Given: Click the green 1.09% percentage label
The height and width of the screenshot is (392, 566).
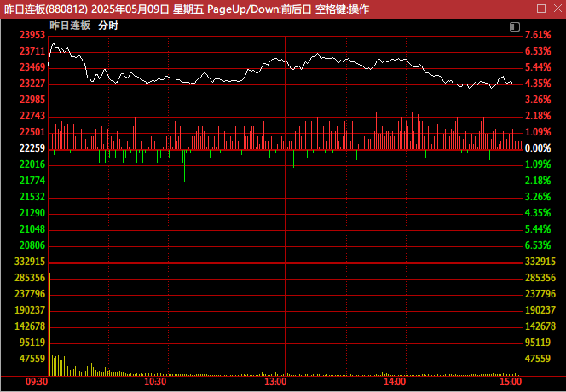Looking at the screenshot, I should tap(538, 164).
